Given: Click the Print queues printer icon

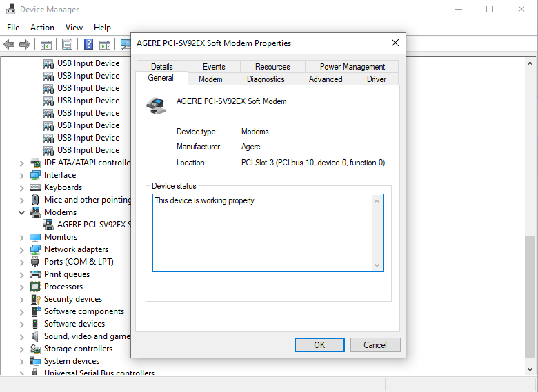Looking at the screenshot, I should pyautogui.click(x=35, y=274).
